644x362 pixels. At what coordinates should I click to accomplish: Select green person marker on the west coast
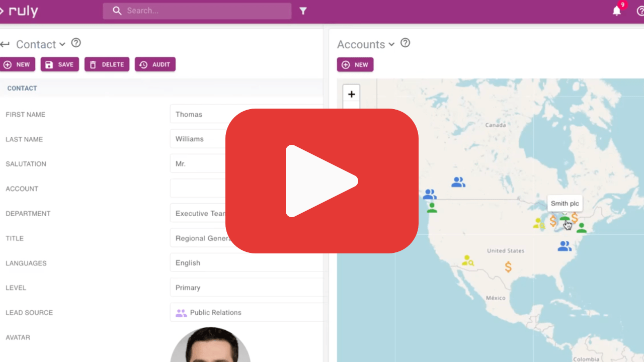pyautogui.click(x=432, y=208)
